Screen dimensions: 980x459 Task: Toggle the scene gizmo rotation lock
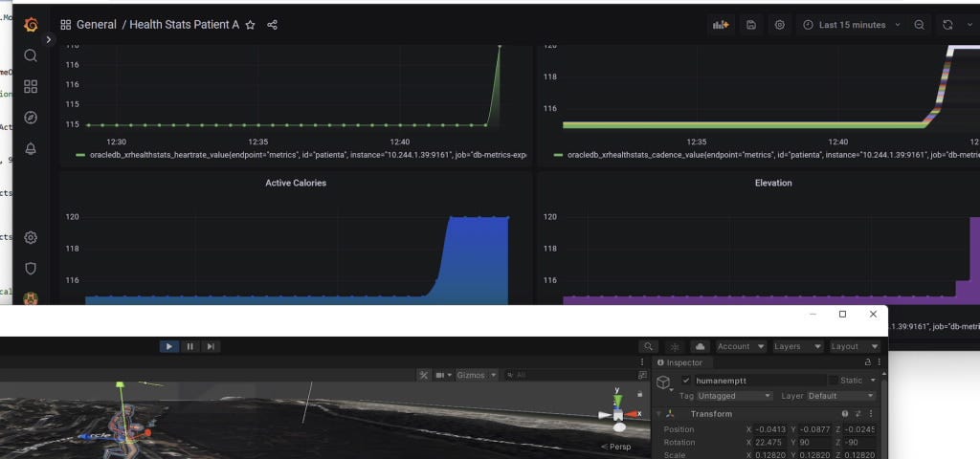[x=639, y=394]
